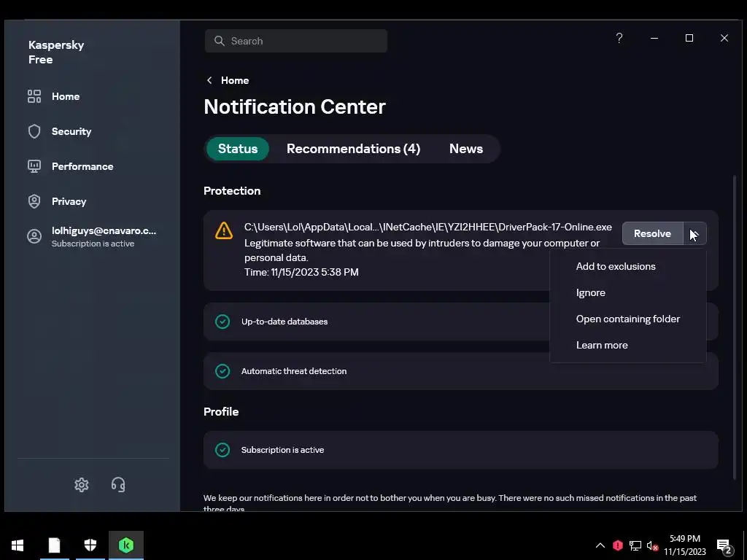Click the Automatic threat detection row
The width and height of the screenshot is (747, 560).
point(461,371)
